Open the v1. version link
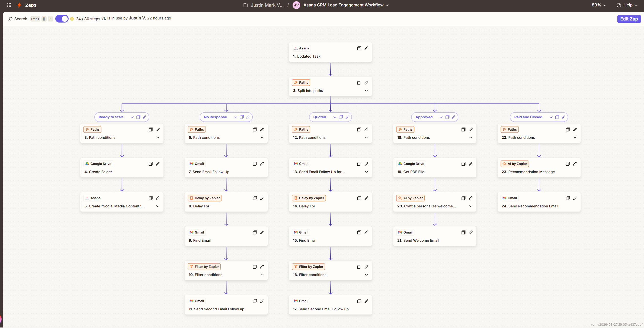Viewport: 644px width, 328px height. [x=103, y=18]
